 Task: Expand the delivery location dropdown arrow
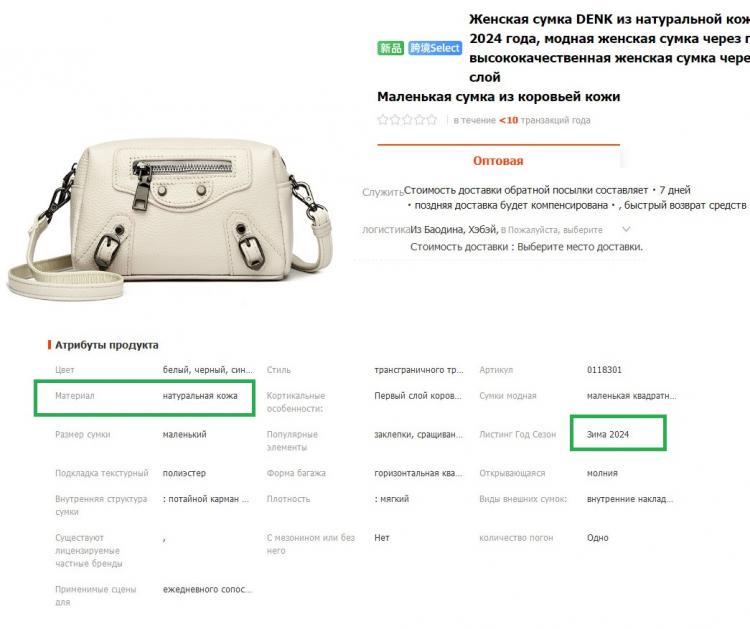click(x=626, y=230)
